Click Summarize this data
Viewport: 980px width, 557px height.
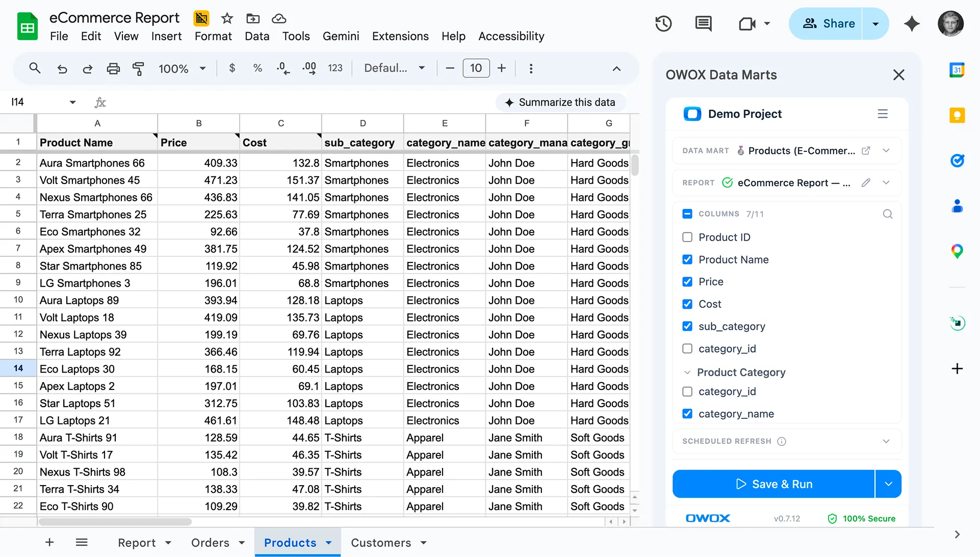click(x=560, y=102)
